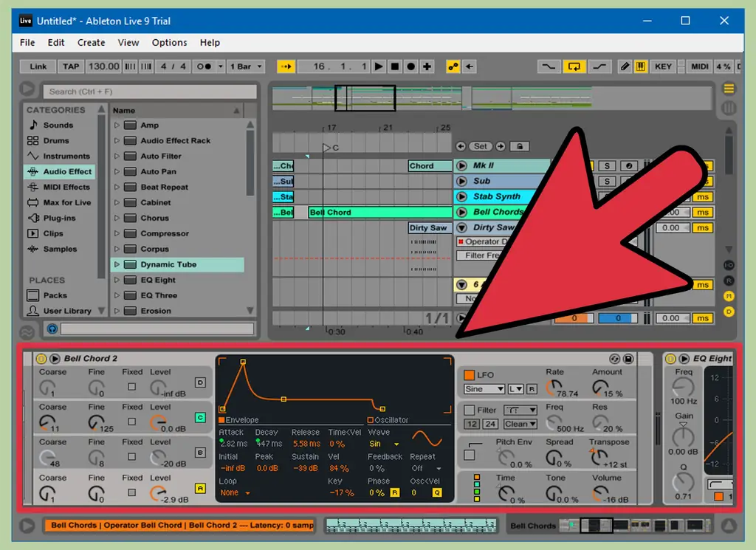Click the Link button
The width and height of the screenshot is (756, 550).
pos(38,66)
